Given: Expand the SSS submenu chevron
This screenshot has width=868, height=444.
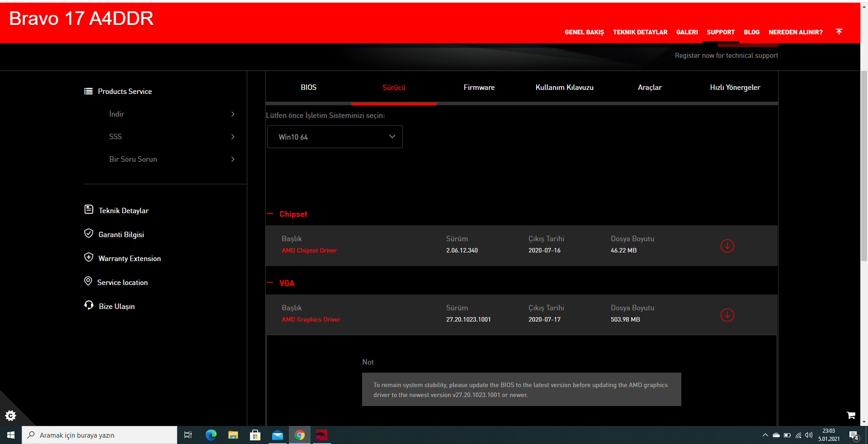Looking at the screenshot, I should pyautogui.click(x=233, y=137).
